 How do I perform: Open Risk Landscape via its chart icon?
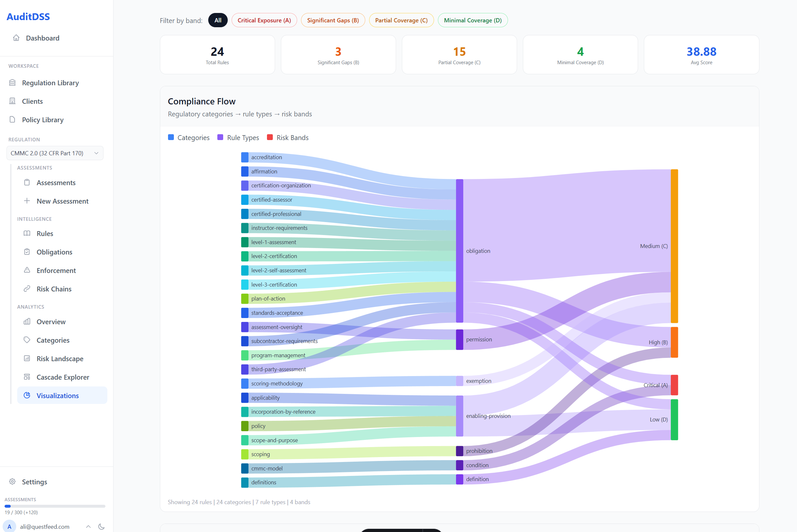point(27,358)
